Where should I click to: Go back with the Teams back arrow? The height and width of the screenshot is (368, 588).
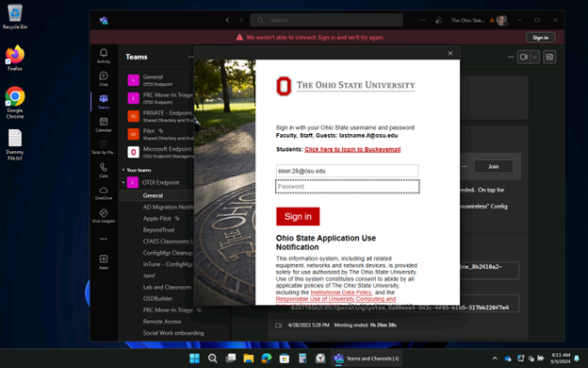(227, 20)
